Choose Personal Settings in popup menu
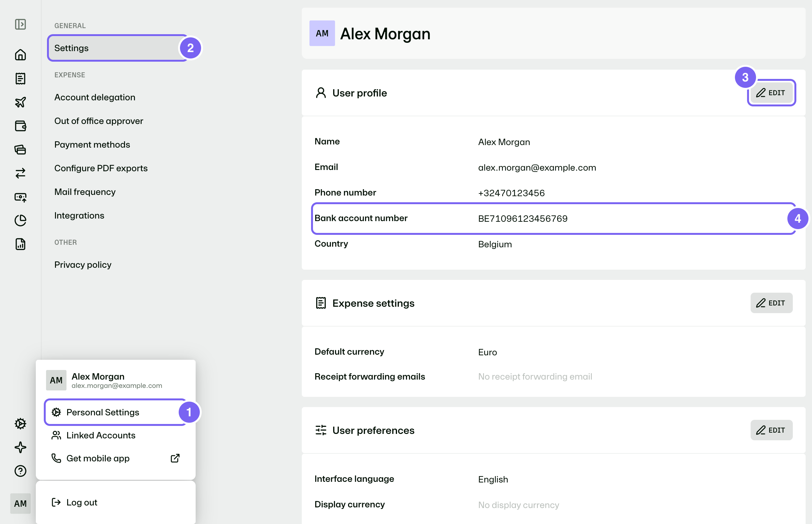 point(115,412)
